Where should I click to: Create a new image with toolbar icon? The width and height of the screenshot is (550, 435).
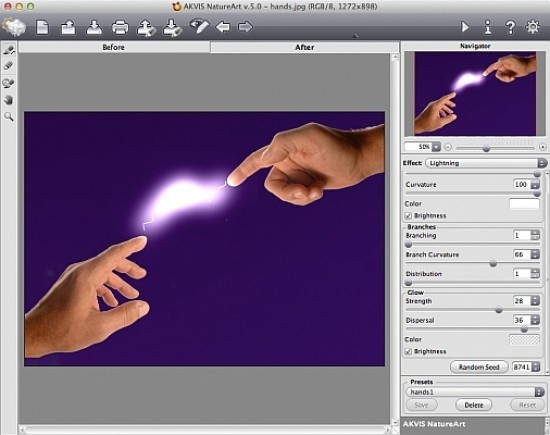tap(42, 27)
